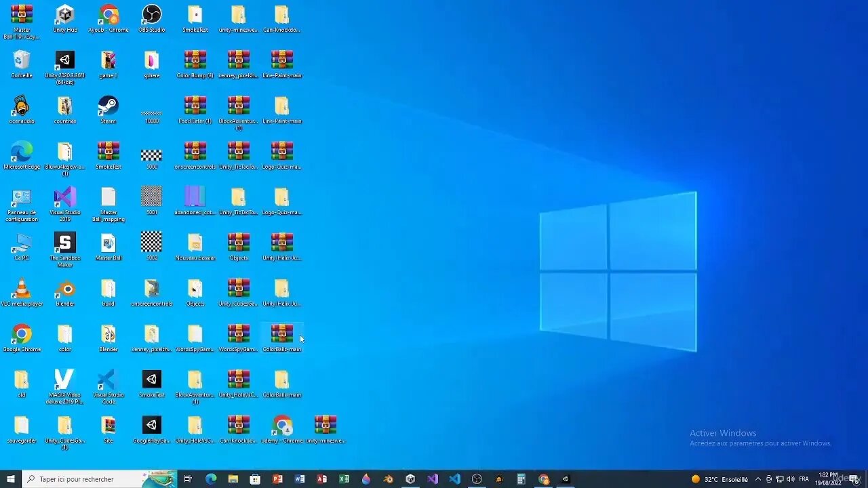
Task: Select the GooglePlayGa... Unity package icon
Action: click(152, 429)
